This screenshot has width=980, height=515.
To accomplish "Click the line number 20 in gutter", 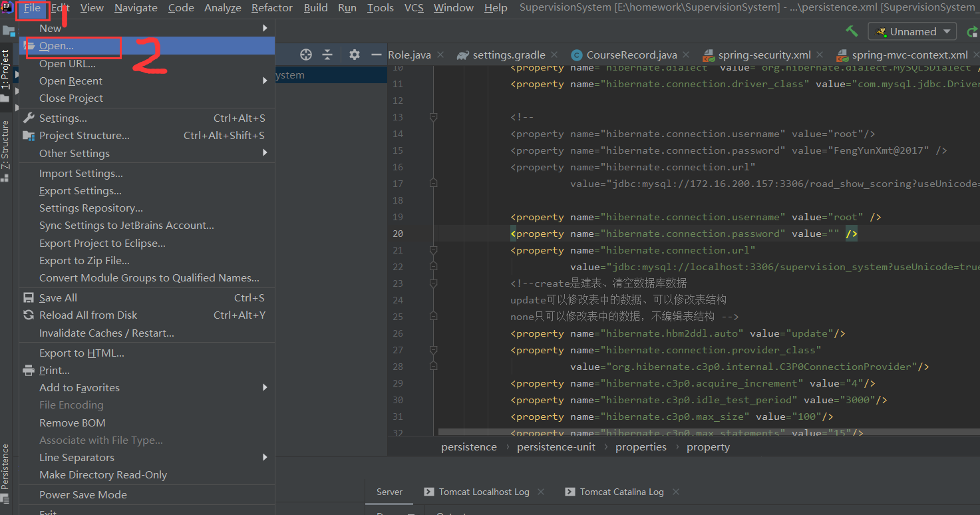I will tap(398, 234).
